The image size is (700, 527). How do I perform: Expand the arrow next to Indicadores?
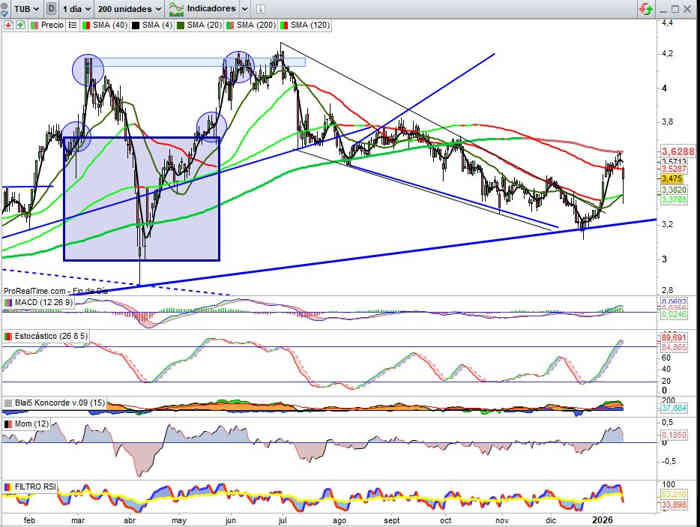click(245, 8)
